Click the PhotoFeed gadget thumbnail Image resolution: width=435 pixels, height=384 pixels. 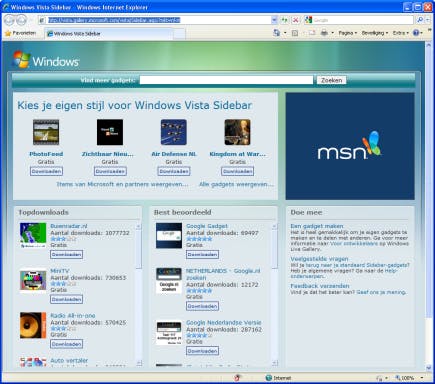46,132
